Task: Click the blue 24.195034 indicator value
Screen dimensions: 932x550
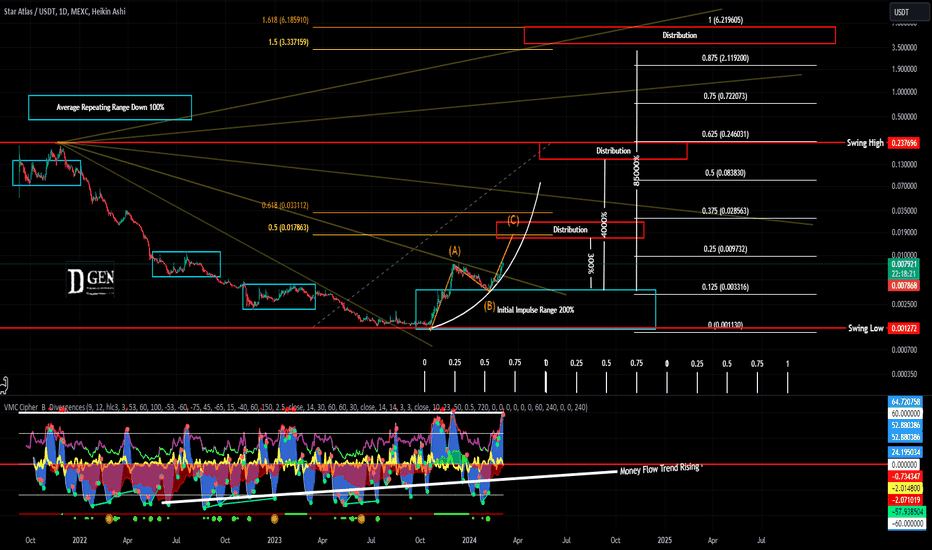Action: tap(906, 452)
